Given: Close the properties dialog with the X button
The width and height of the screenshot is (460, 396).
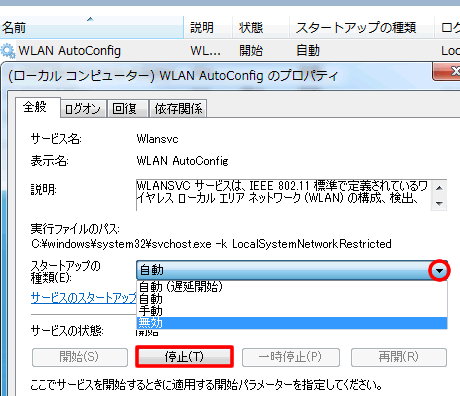Looking at the screenshot, I should tap(447, 71).
